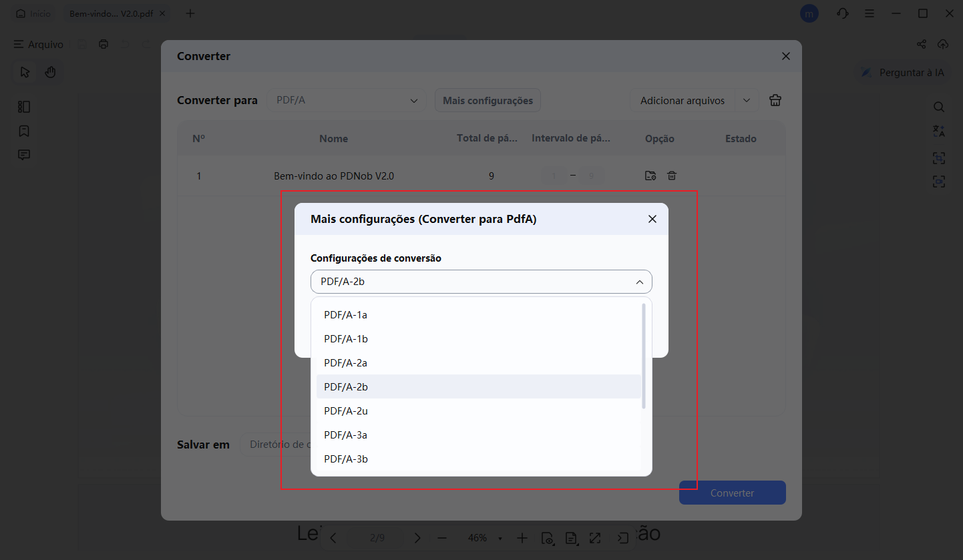This screenshot has width=963, height=560.
Task: Click the trash icon next to Adicionar arquivos
Action: point(775,99)
